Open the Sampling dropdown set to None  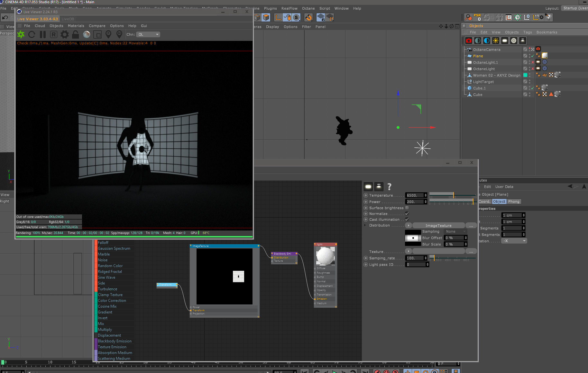(455, 232)
